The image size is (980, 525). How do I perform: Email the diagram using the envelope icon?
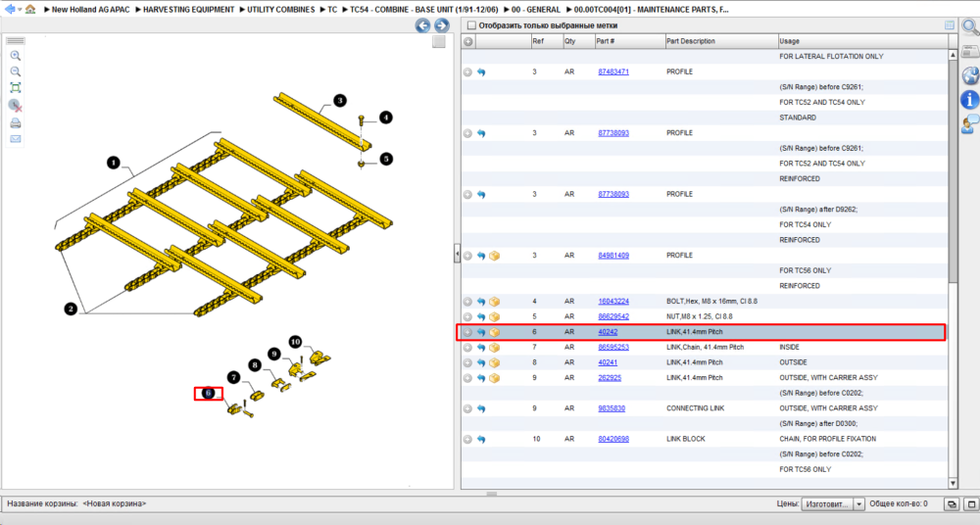pyautogui.click(x=16, y=139)
